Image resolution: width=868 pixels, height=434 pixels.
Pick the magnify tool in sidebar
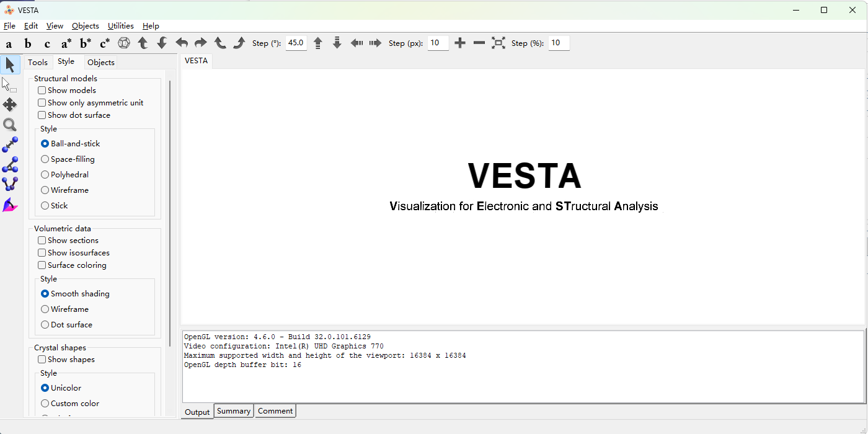point(10,125)
